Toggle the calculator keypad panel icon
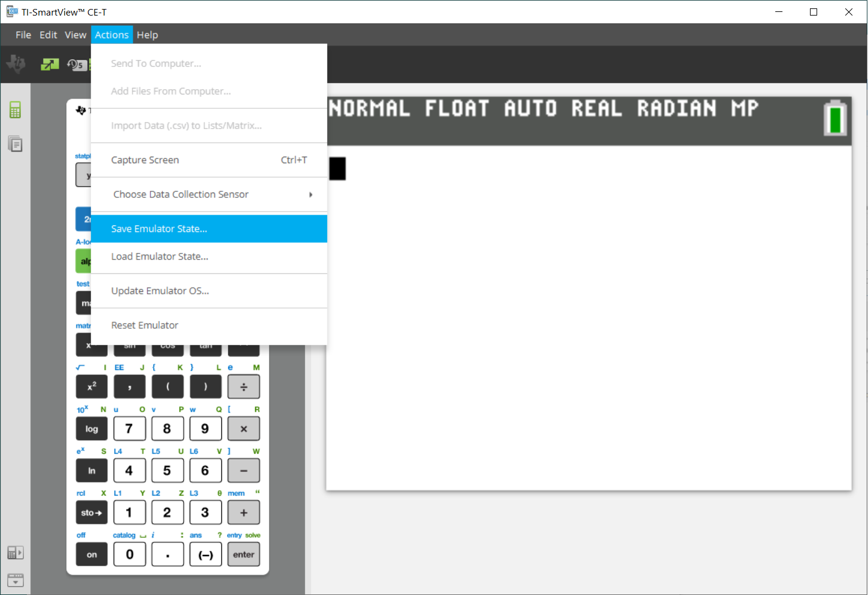Viewport: 868px width, 595px height. click(15, 553)
